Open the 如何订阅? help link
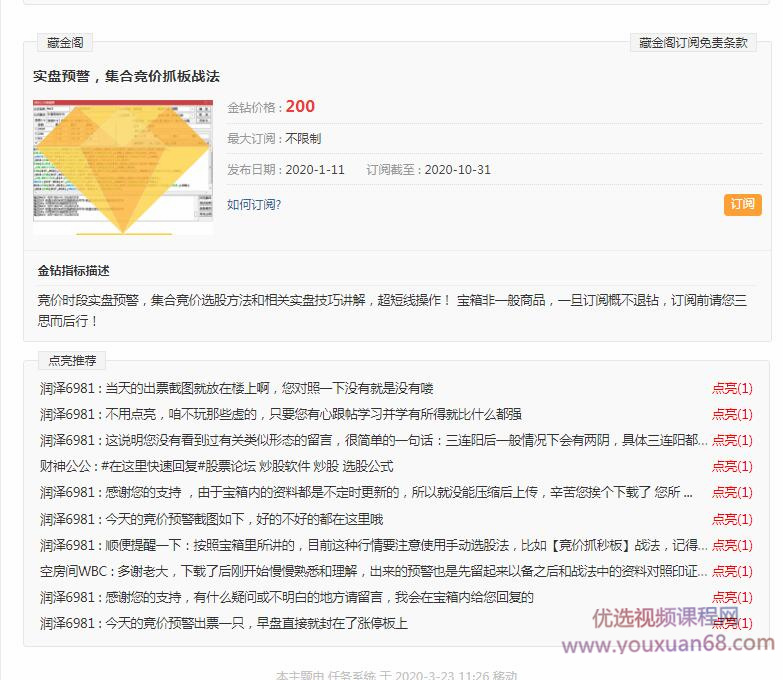The image size is (783, 680). click(x=254, y=204)
